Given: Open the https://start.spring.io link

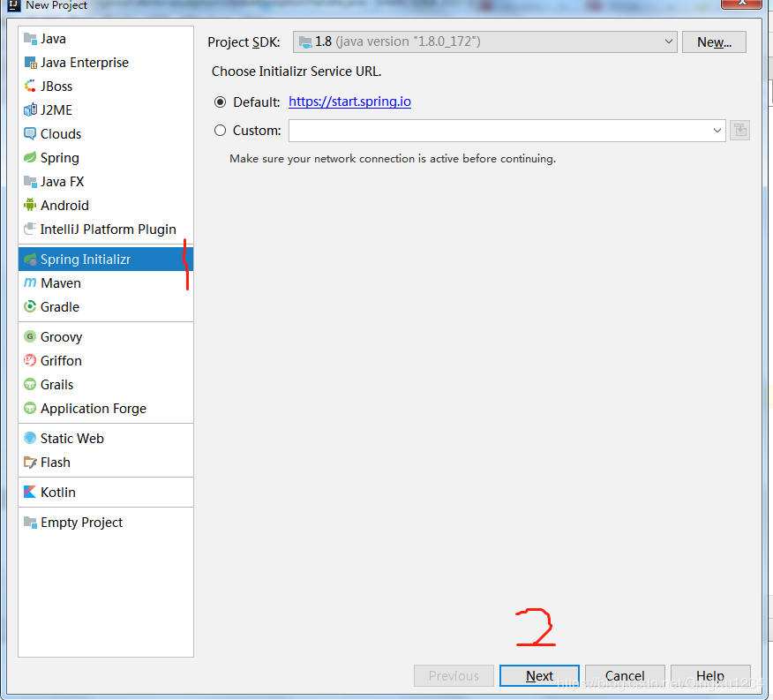Looking at the screenshot, I should [x=349, y=102].
